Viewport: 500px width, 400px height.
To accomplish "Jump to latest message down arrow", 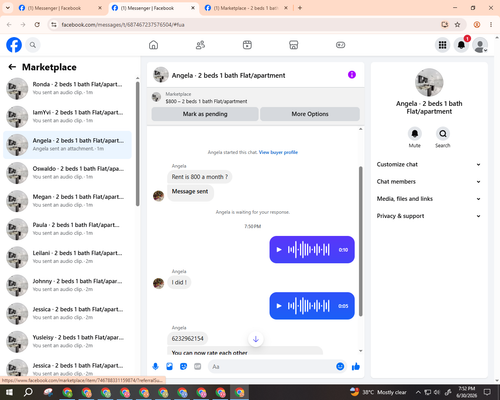I will [x=256, y=339].
